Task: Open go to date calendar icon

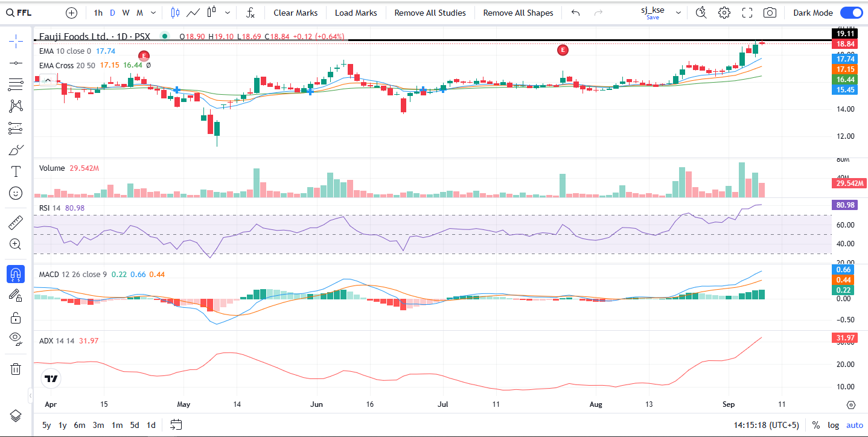Action: pyautogui.click(x=176, y=425)
